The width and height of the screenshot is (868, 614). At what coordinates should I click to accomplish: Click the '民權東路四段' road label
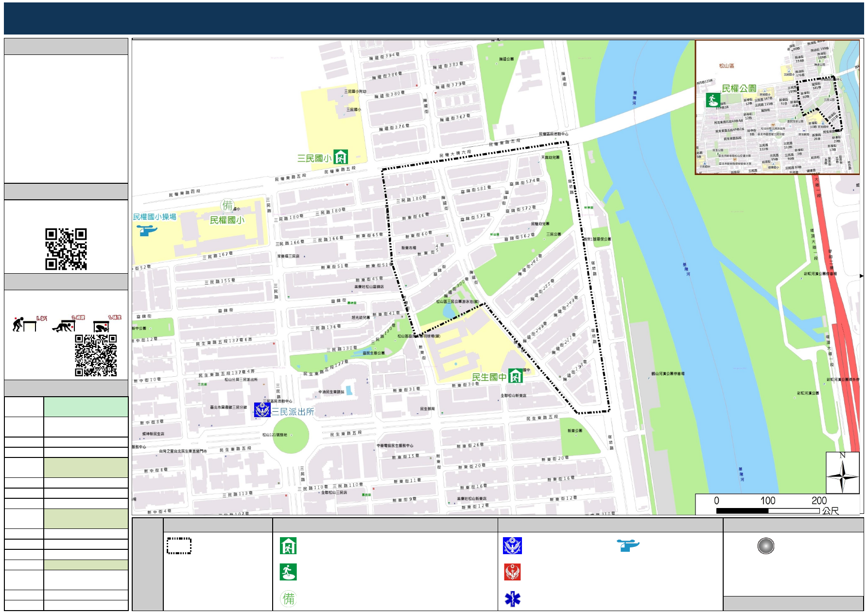click(x=185, y=193)
